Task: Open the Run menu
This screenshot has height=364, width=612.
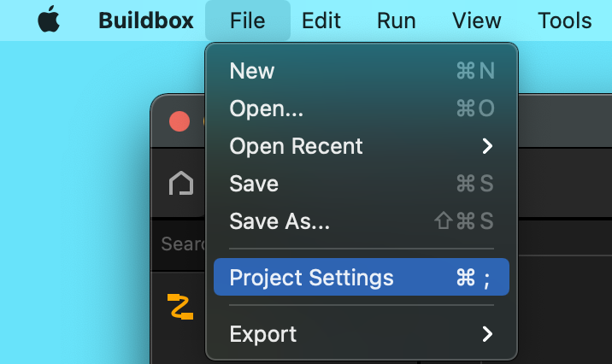Action: pyautogui.click(x=396, y=21)
